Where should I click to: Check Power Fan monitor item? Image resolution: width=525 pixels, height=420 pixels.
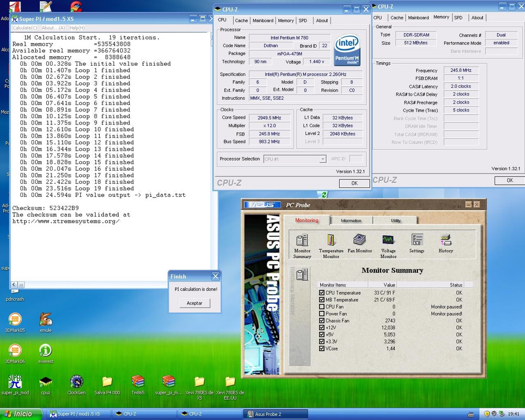tap(322, 314)
